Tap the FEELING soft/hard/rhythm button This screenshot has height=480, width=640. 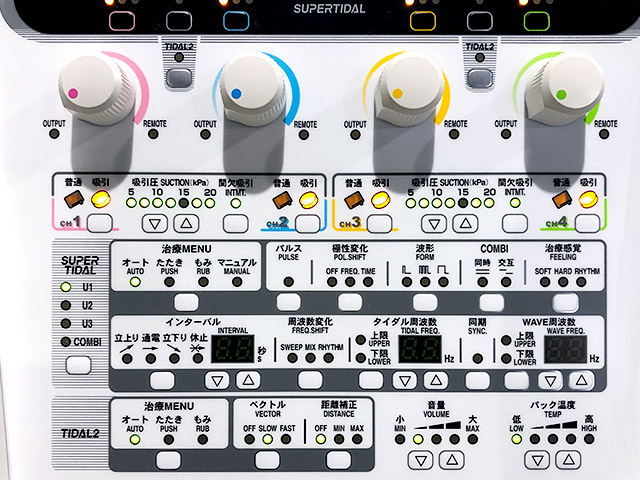pos(566,302)
